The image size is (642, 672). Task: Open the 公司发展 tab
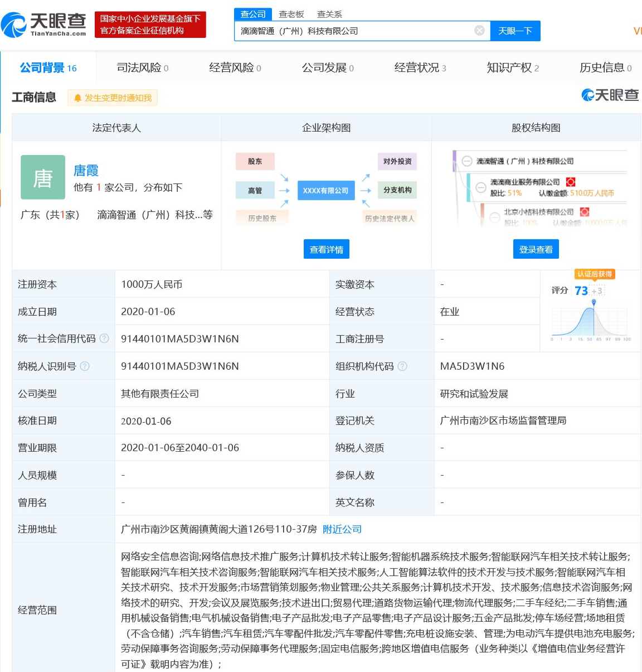tap(328, 68)
